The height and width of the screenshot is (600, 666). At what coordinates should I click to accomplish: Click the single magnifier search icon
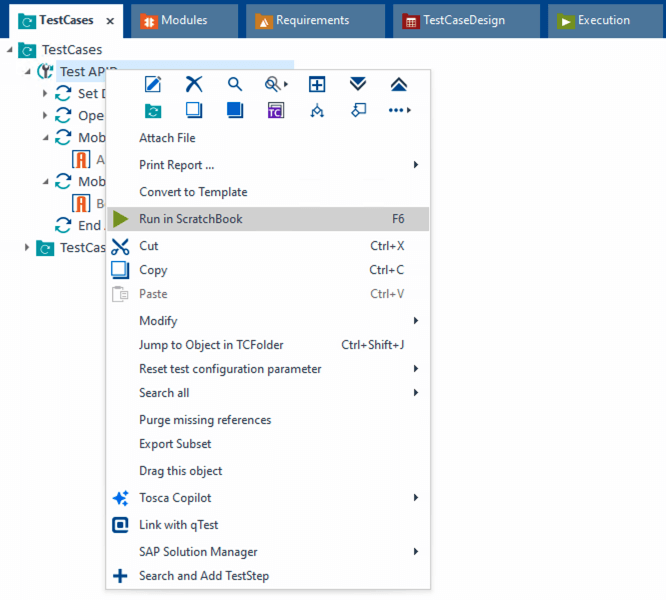click(234, 84)
